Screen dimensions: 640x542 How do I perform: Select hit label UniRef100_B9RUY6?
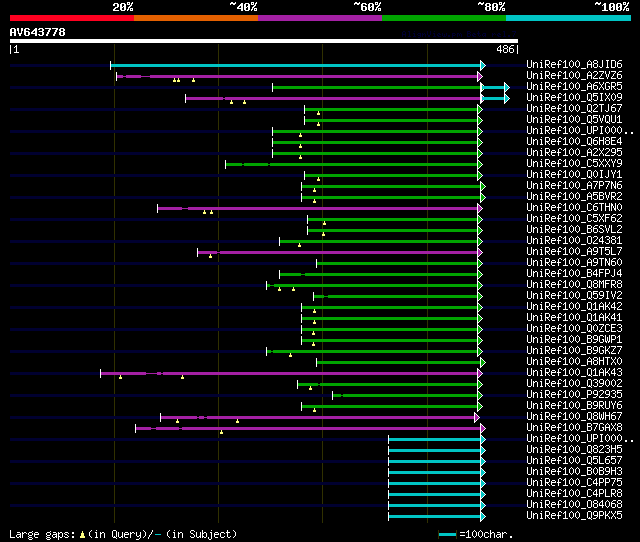click(574, 406)
